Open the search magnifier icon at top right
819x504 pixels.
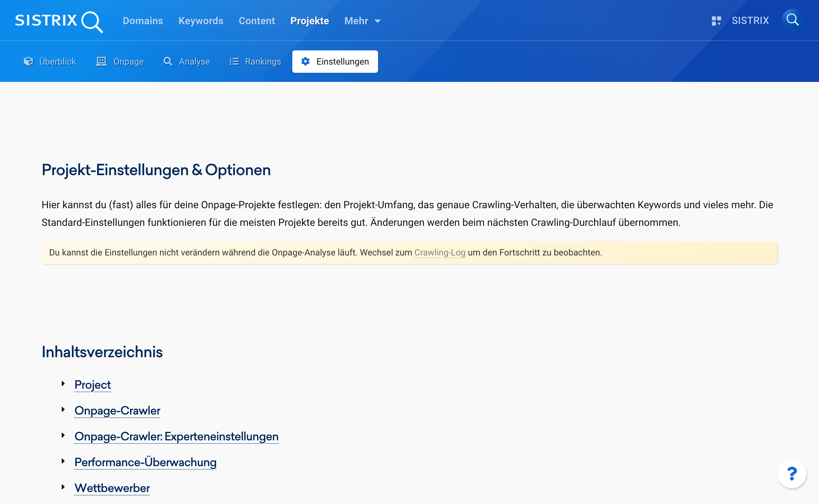click(792, 20)
